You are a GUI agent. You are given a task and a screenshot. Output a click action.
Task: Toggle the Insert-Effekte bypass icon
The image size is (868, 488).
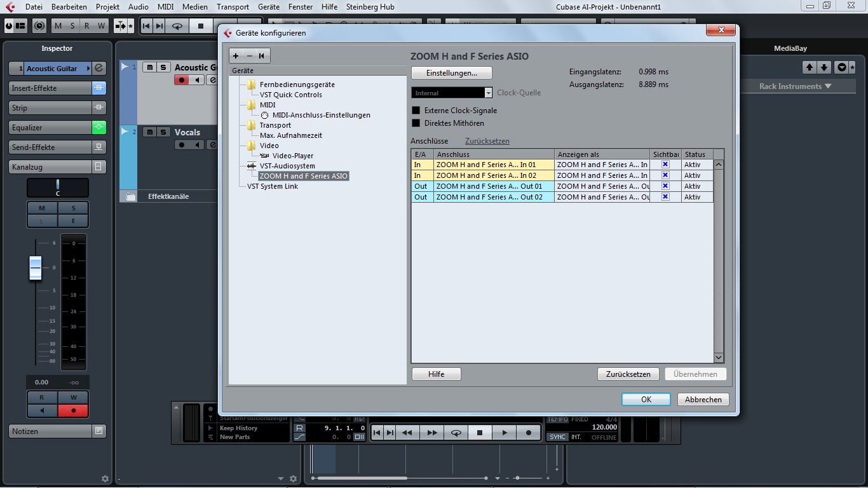pyautogui.click(x=99, y=88)
